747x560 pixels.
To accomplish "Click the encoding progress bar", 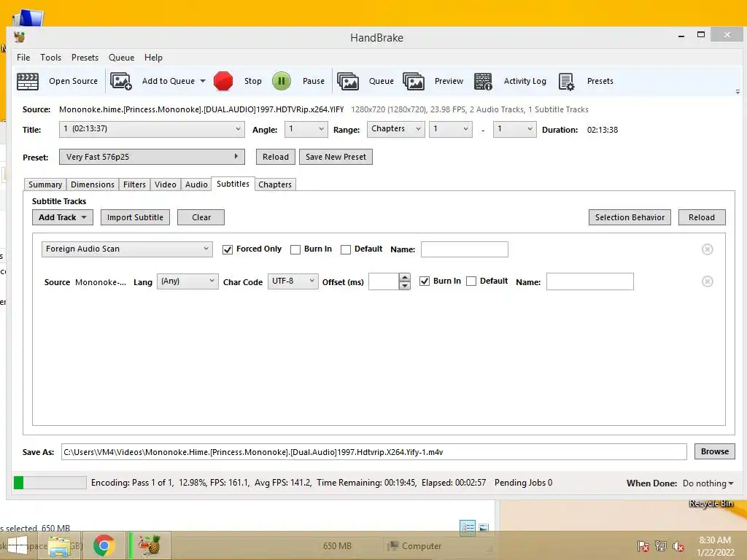I will 50,483.
